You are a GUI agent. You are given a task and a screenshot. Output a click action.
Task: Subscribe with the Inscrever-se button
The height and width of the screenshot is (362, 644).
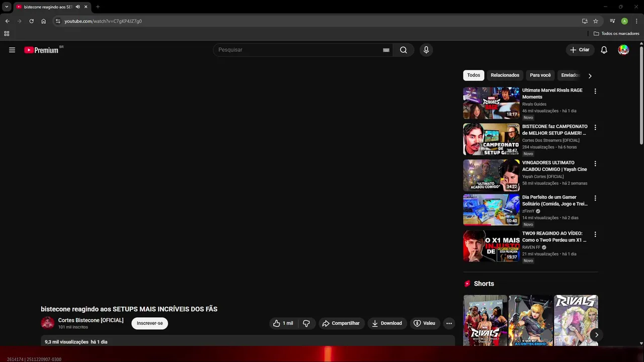150,323
